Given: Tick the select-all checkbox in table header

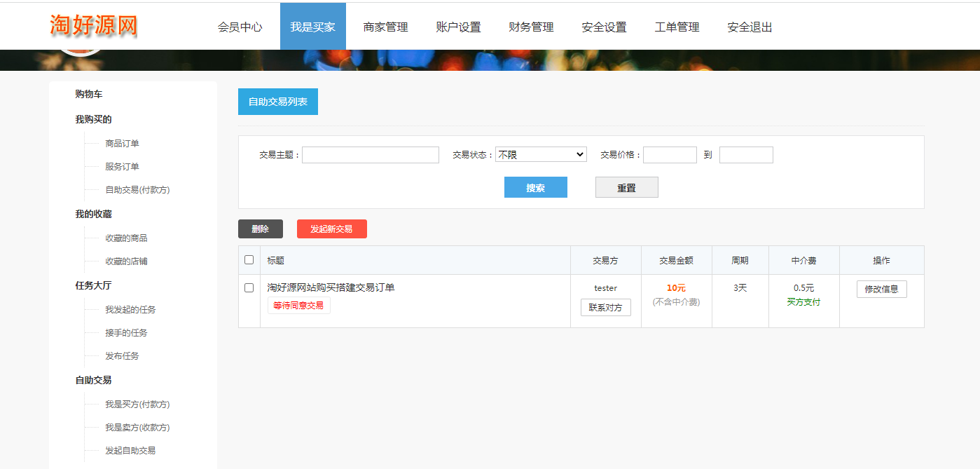Looking at the screenshot, I should [x=249, y=260].
